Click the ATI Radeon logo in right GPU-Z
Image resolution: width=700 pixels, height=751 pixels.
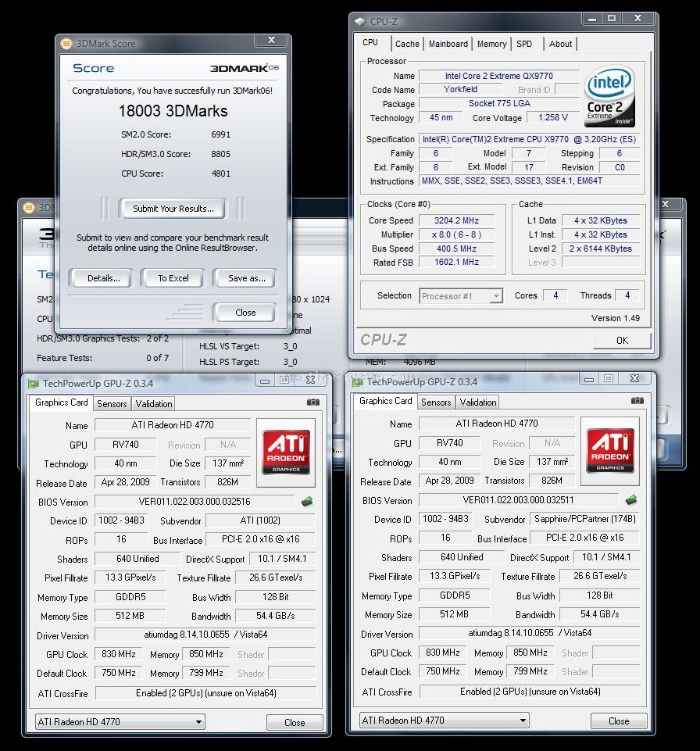(x=610, y=449)
